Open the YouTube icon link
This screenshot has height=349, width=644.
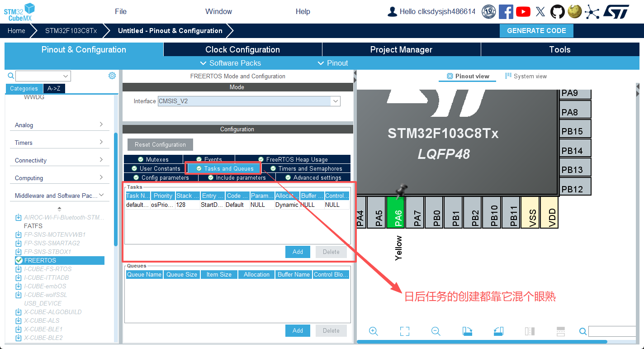[523, 11]
